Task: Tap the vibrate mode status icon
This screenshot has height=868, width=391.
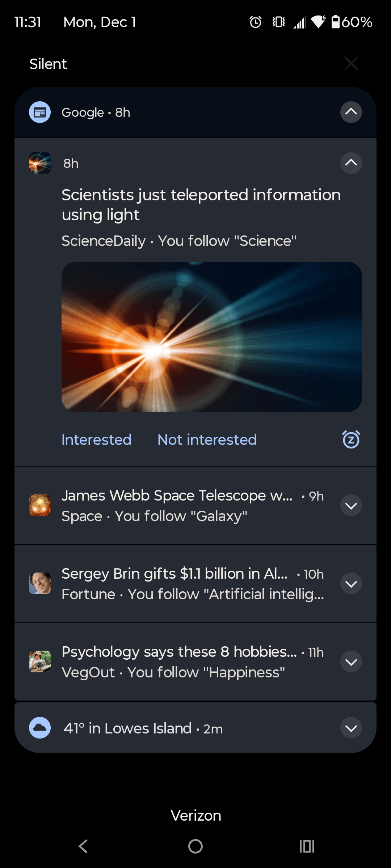Action: [278, 22]
